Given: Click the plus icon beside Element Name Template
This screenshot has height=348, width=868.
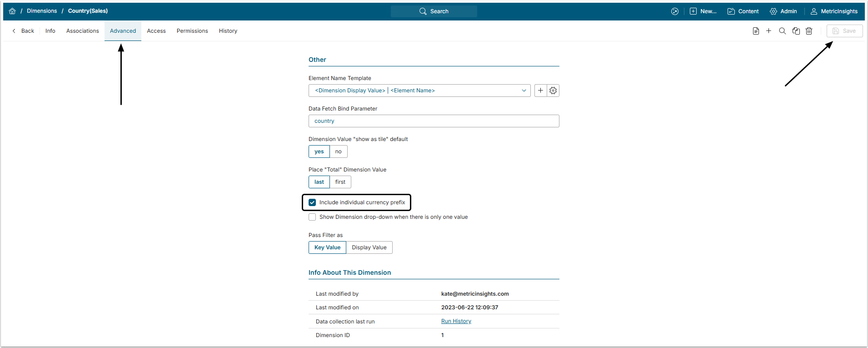Looking at the screenshot, I should [540, 91].
